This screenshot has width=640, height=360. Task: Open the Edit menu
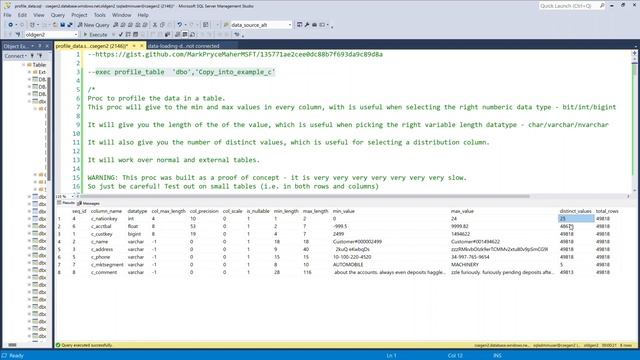pos(22,15)
